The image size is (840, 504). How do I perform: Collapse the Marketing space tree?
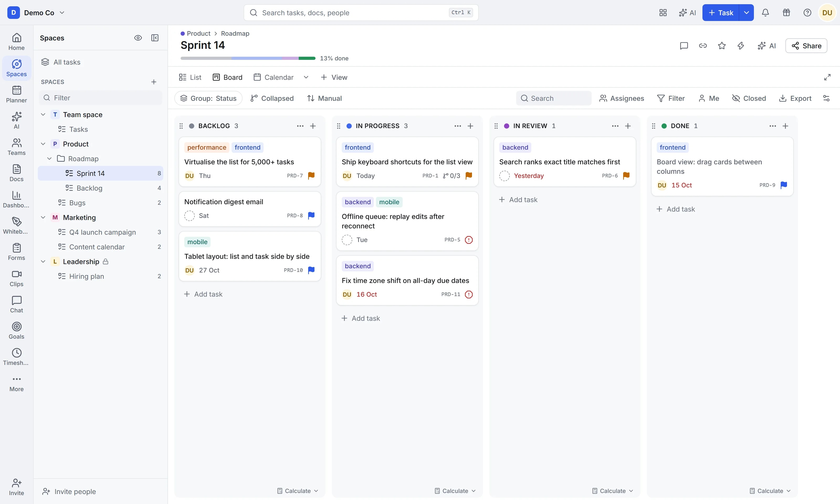point(43,217)
